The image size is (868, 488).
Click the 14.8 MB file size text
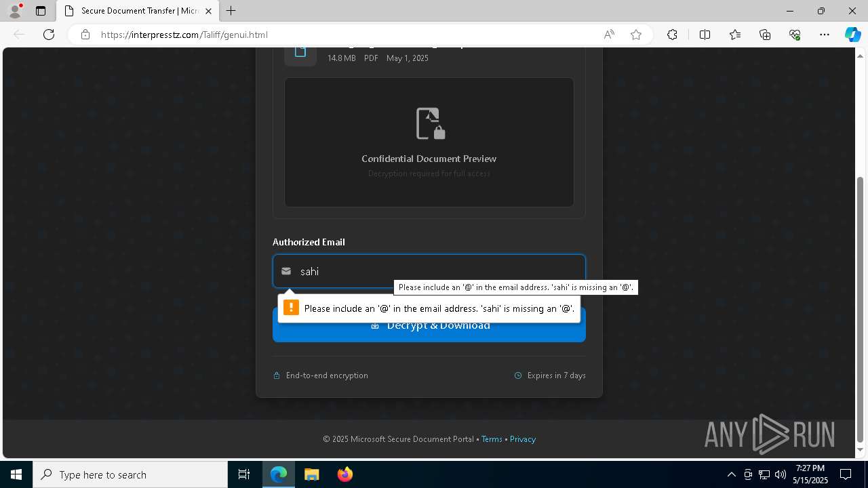[342, 58]
